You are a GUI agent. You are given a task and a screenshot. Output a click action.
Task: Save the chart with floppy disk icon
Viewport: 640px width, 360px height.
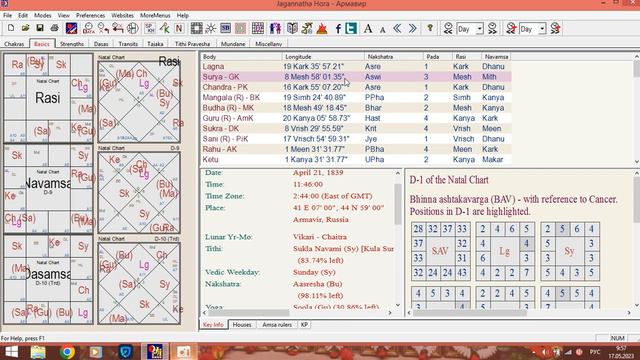click(40, 28)
